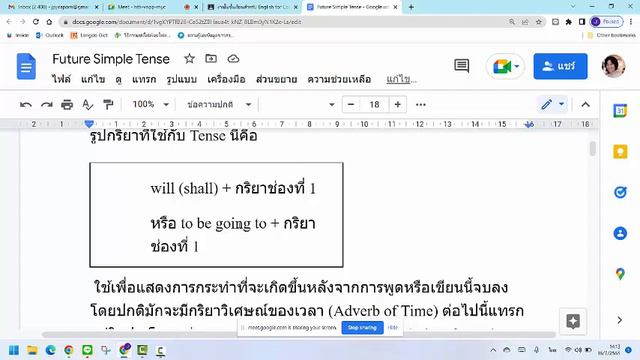Activate the paint format tool
Screen dimensions: 640x360
[108, 105]
